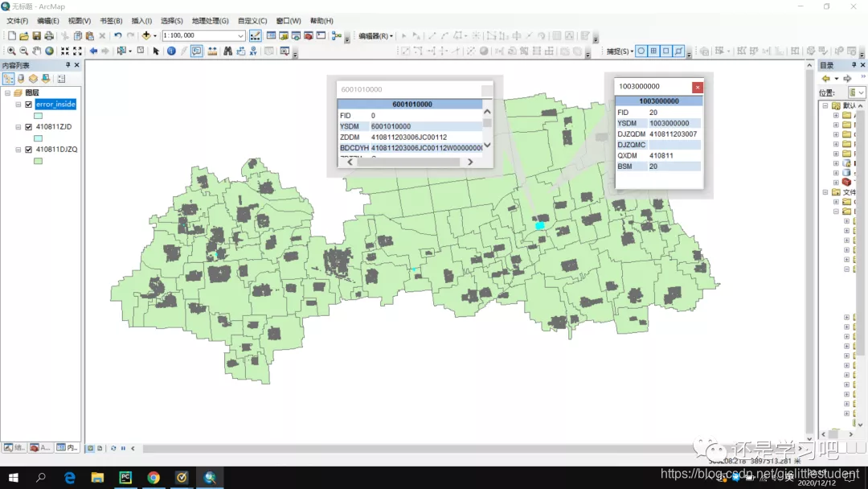Image resolution: width=868 pixels, height=489 pixels.
Task: Choose the Select Elements arrow tool
Action: 156,51
